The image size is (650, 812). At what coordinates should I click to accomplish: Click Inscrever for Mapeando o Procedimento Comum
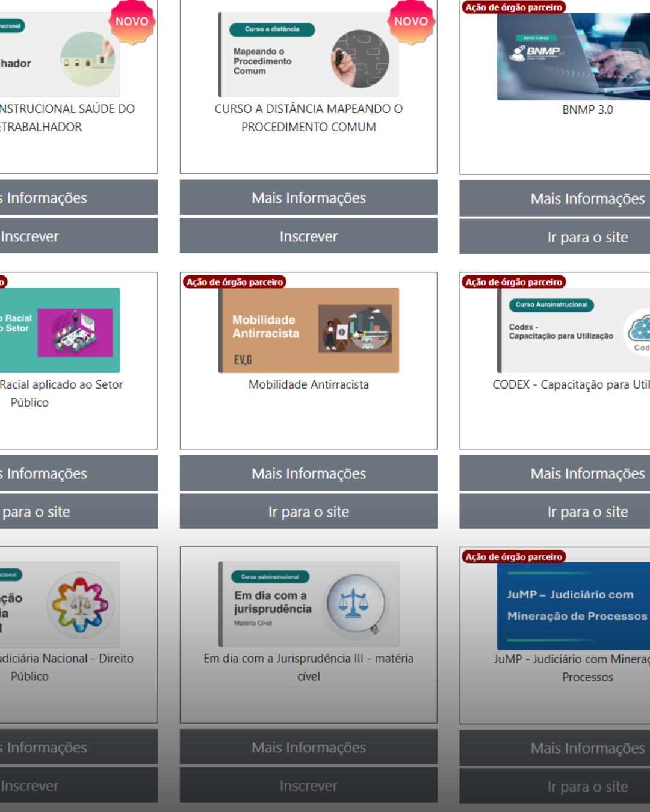click(x=309, y=236)
